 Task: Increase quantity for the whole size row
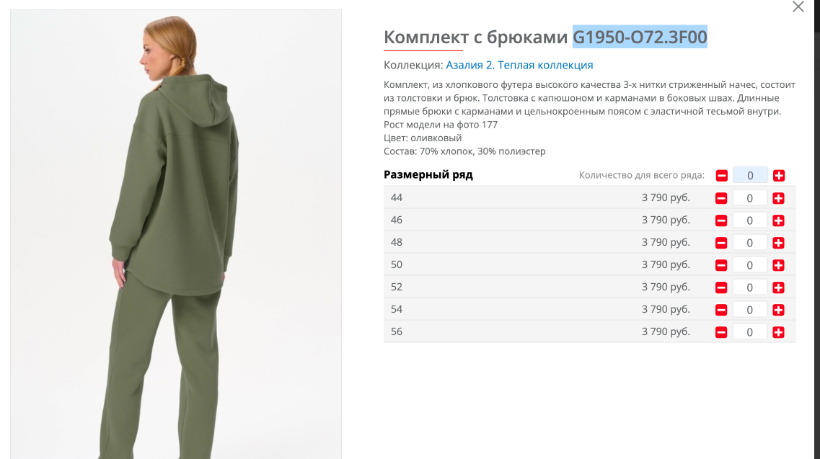pyautogui.click(x=779, y=176)
